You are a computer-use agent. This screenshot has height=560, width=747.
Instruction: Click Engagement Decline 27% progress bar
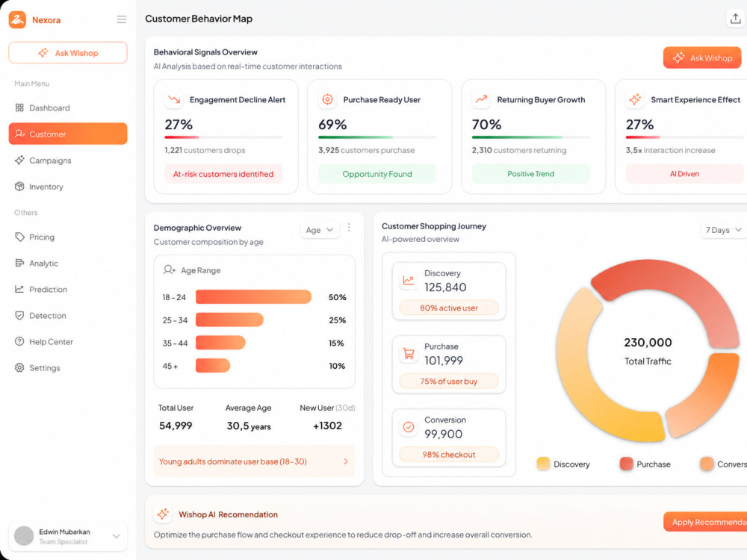223,137
